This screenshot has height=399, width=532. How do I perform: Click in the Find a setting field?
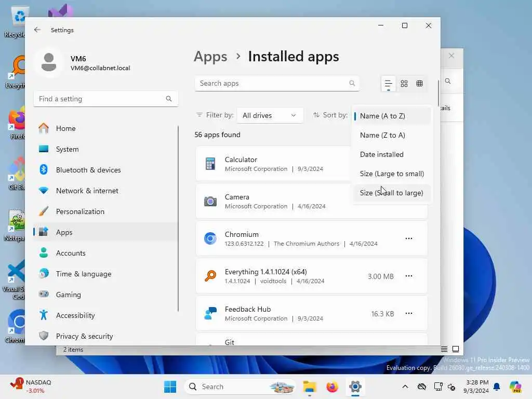105,99
